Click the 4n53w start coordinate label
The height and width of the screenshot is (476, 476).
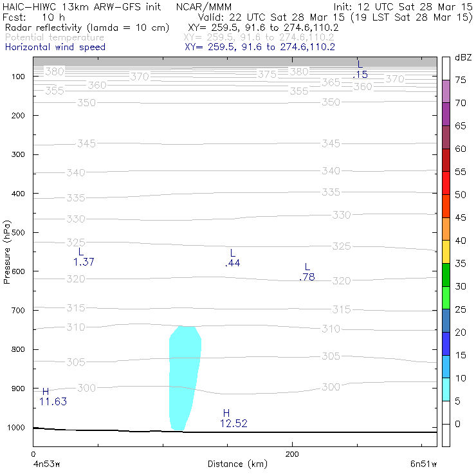tap(46, 464)
